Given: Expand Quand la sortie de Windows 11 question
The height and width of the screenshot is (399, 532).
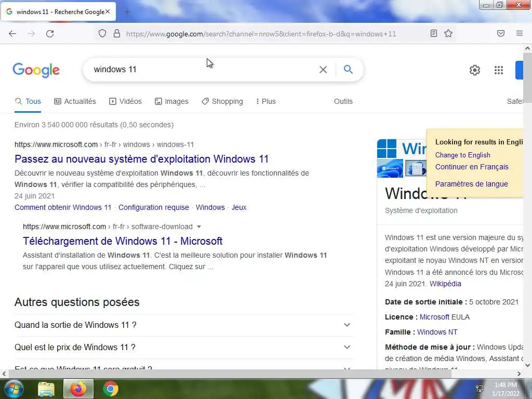Looking at the screenshot, I should coord(183,325).
